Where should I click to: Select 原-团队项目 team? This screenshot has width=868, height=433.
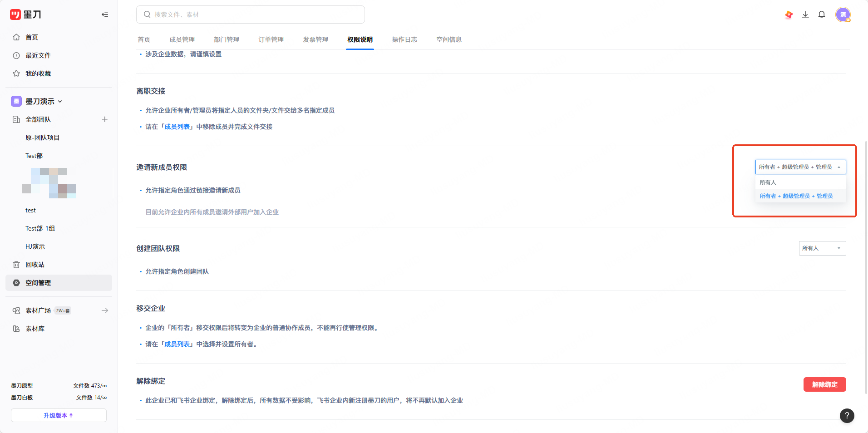(43, 138)
